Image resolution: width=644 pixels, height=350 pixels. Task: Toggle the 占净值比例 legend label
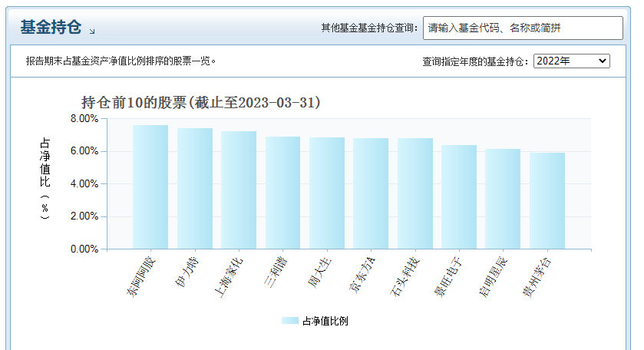point(325,321)
